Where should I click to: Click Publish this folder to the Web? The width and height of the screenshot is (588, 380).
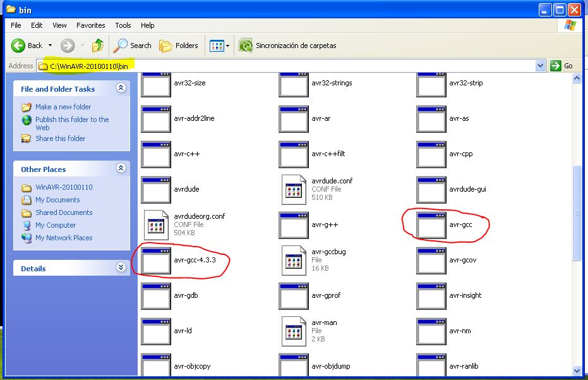point(72,123)
